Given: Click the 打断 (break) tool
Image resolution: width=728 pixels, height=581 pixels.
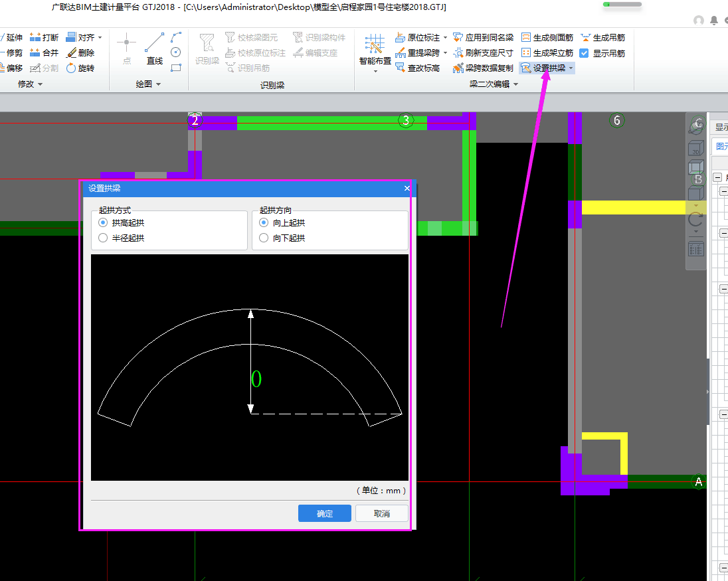Looking at the screenshot, I should click(44, 37).
